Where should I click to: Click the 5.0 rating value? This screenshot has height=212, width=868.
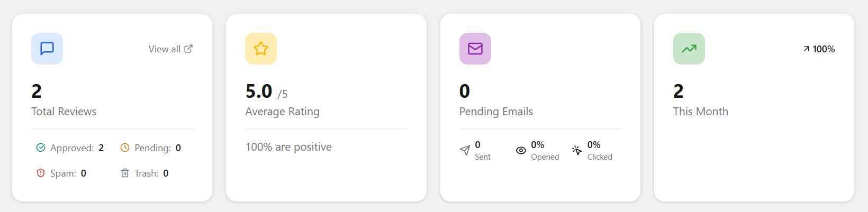click(259, 91)
